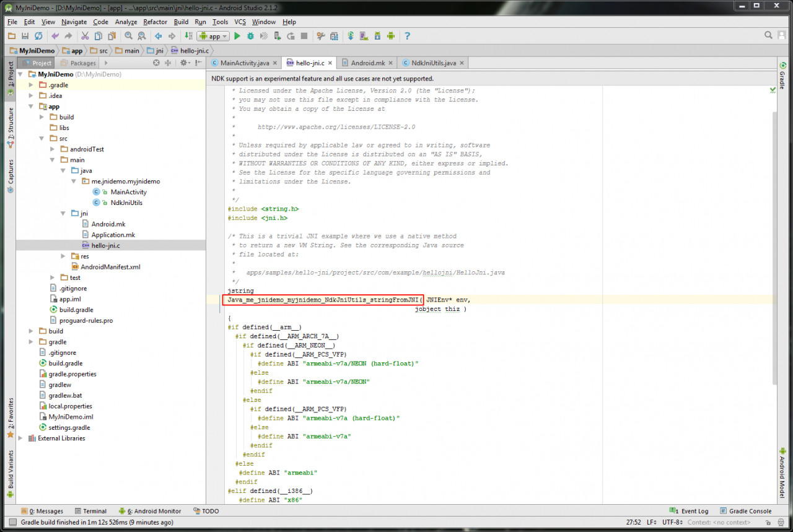Screen dimensions: 793x532
Task: Open the Help question mark icon
Action: click(x=407, y=37)
